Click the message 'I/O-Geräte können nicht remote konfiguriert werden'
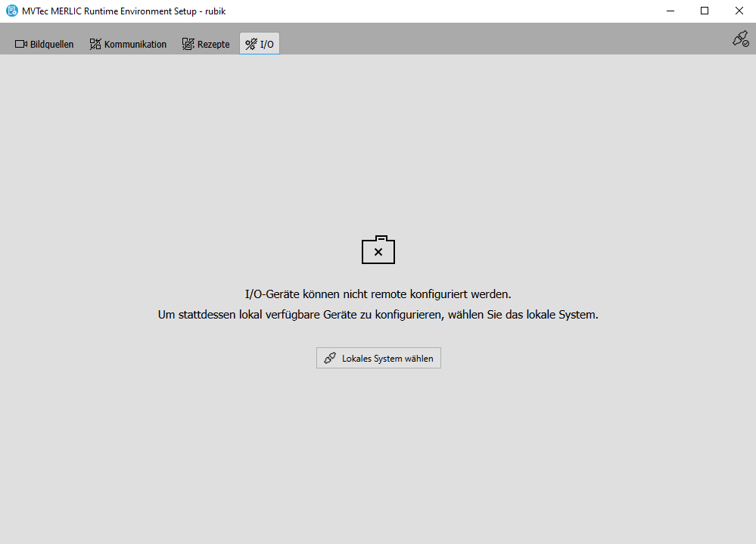The height and width of the screenshot is (544, 756). click(378, 294)
